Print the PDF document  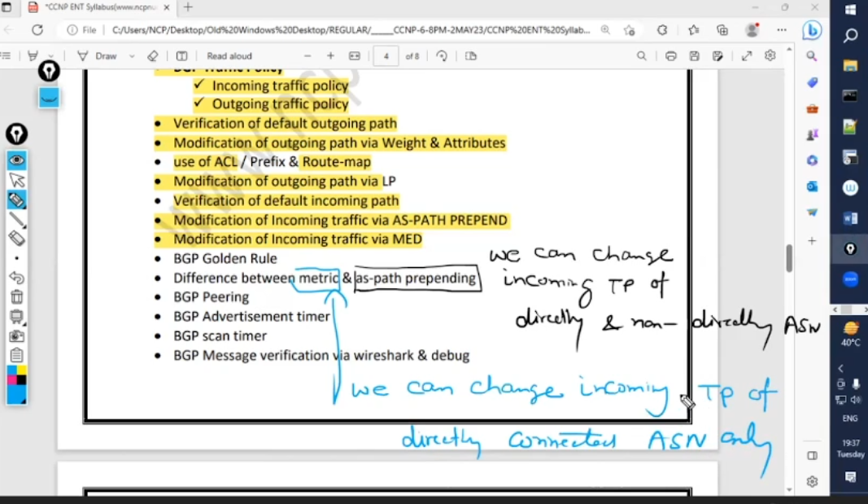(671, 56)
